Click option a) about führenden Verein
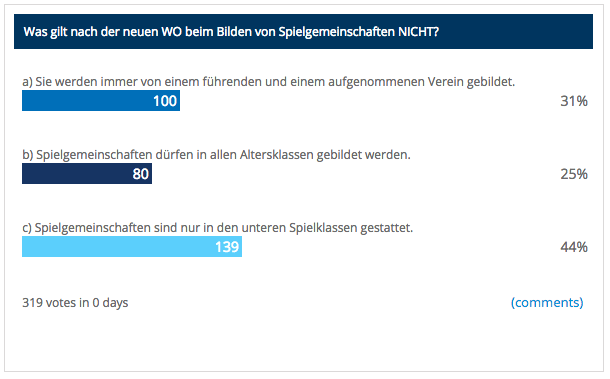610x379 pixels. tap(268, 82)
